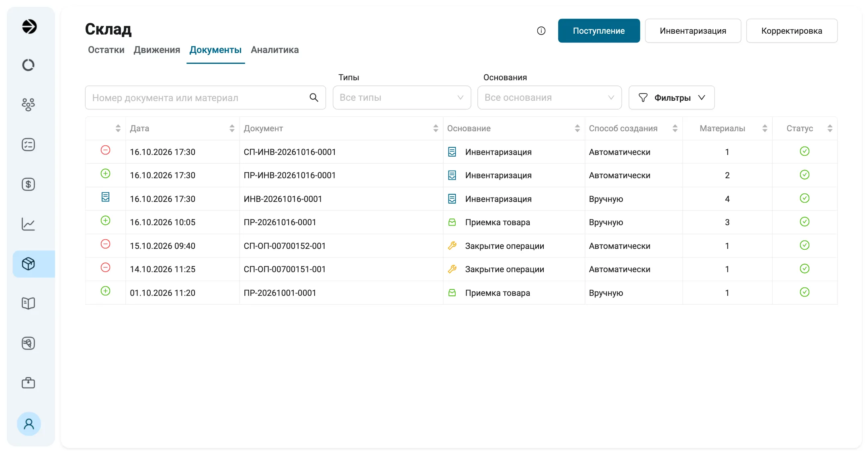Viewport: 868px width, 454px height.
Task: Click the date 15.10.2026 09:40
Action: click(162, 246)
